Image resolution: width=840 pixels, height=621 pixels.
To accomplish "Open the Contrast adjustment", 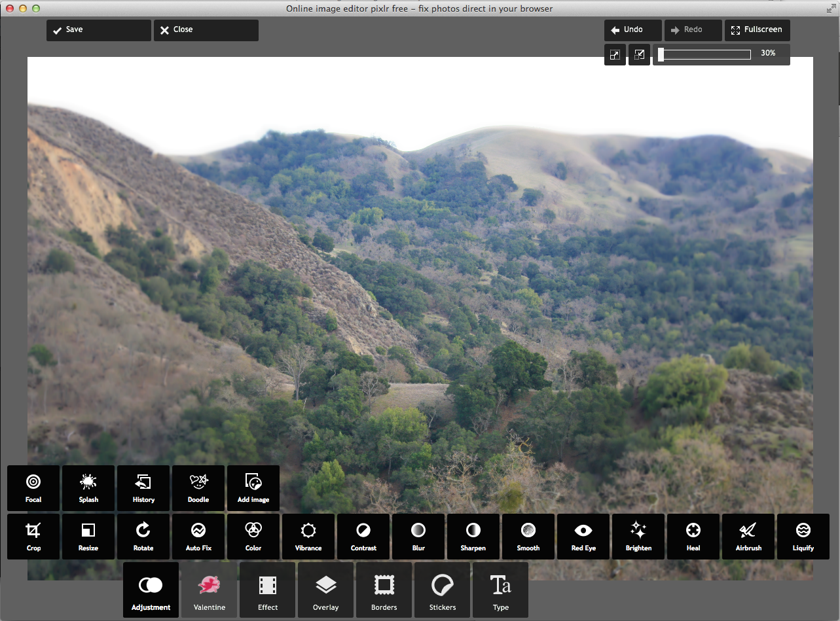I will [363, 537].
